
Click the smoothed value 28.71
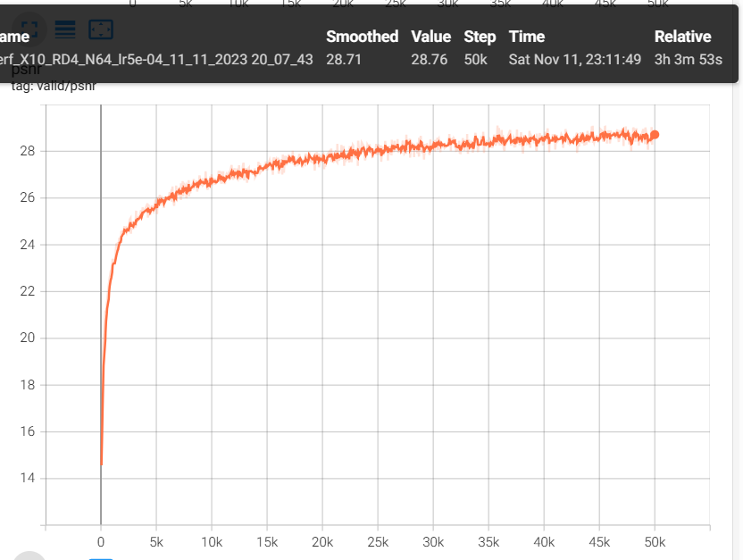click(x=344, y=59)
